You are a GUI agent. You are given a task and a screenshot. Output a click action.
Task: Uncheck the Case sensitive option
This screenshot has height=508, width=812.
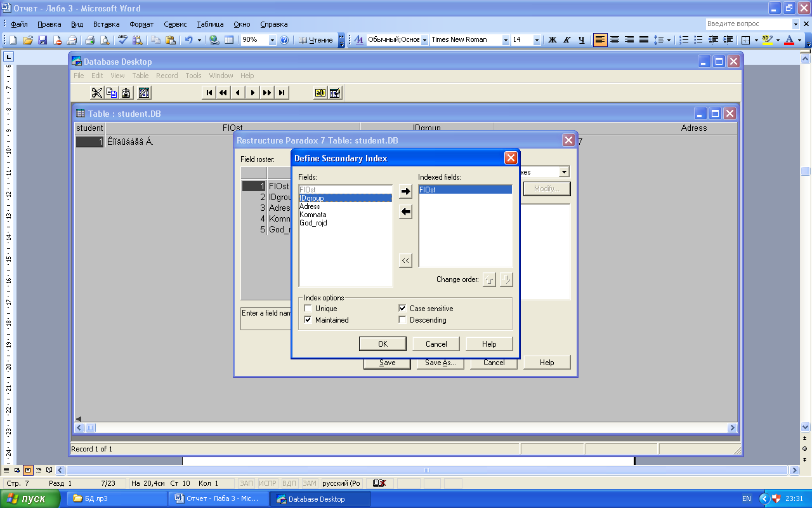pyautogui.click(x=402, y=309)
